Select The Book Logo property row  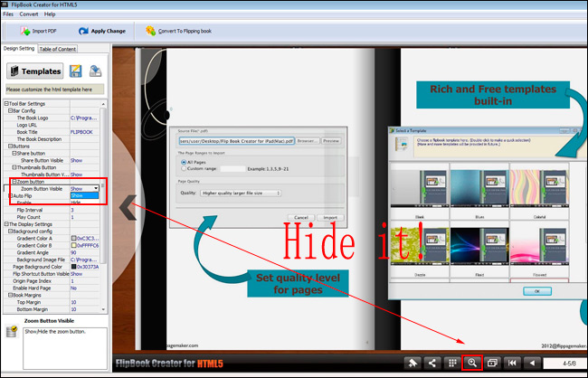(52, 118)
